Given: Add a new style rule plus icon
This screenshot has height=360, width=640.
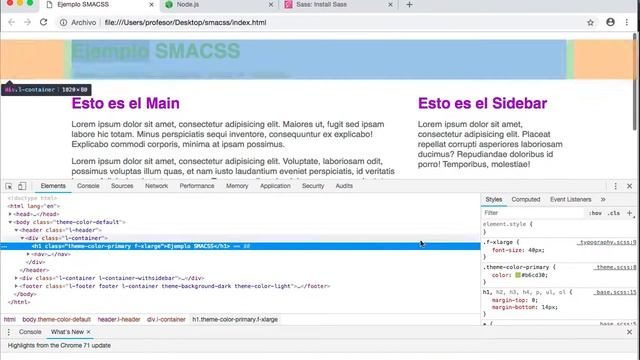Looking at the screenshot, I should tap(629, 213).
